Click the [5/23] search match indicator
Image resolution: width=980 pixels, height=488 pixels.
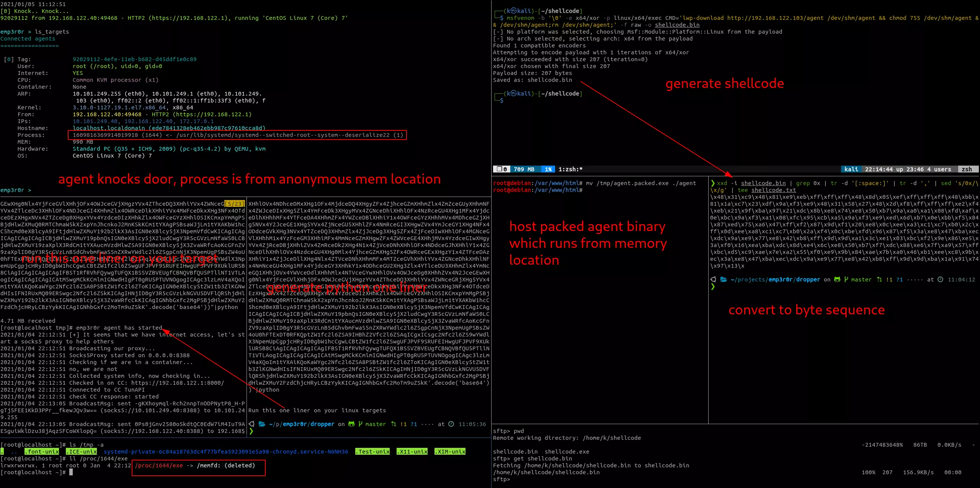coord(234,204)
